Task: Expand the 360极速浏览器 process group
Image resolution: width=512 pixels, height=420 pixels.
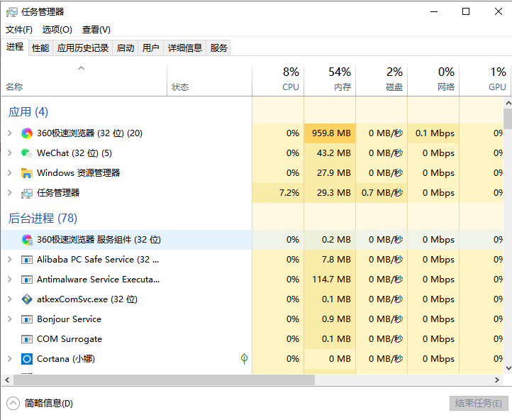Action: 9,133
